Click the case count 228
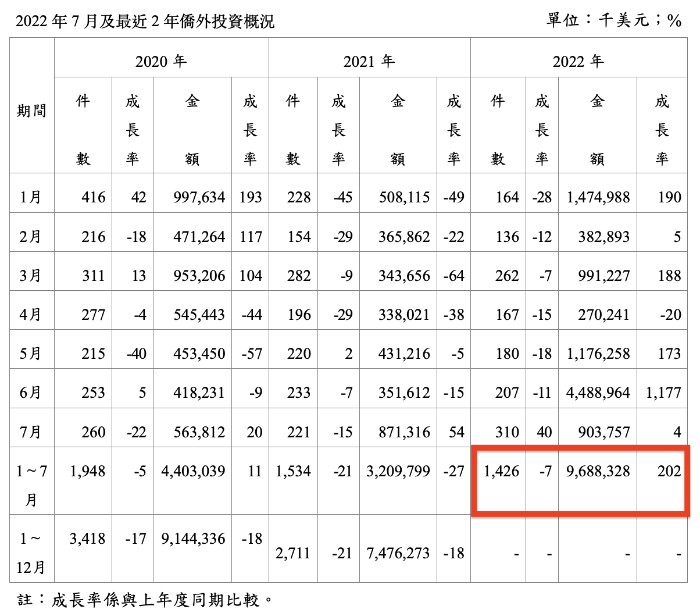 tap(299, 197)
